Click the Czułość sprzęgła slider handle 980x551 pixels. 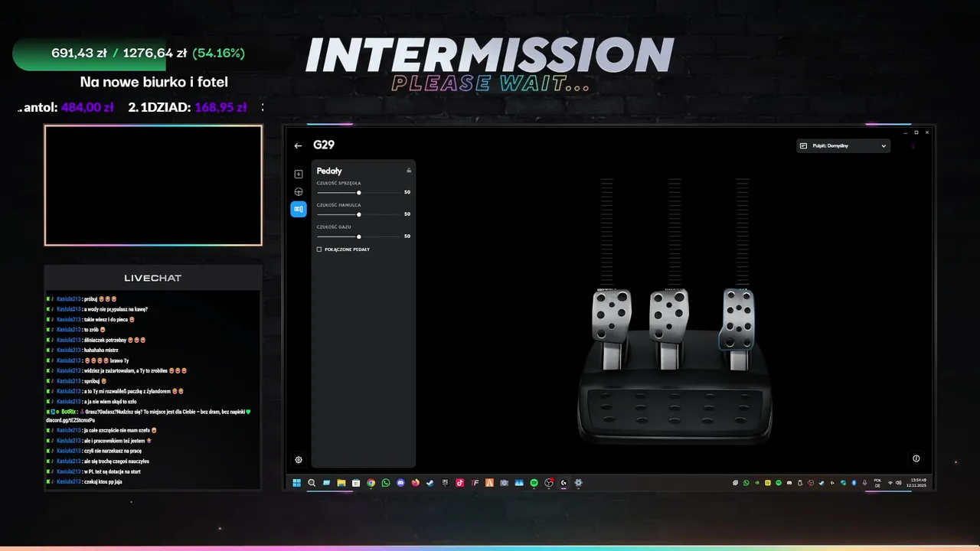pyautogui.click(x=359, y=192)
